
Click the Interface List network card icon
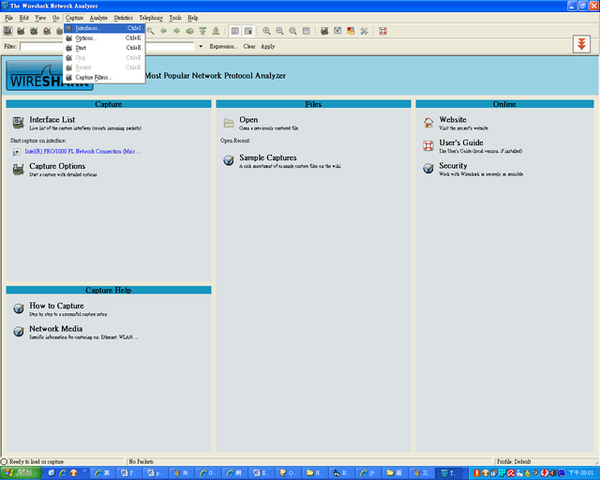pyautogui.click(x=18, y=122)
